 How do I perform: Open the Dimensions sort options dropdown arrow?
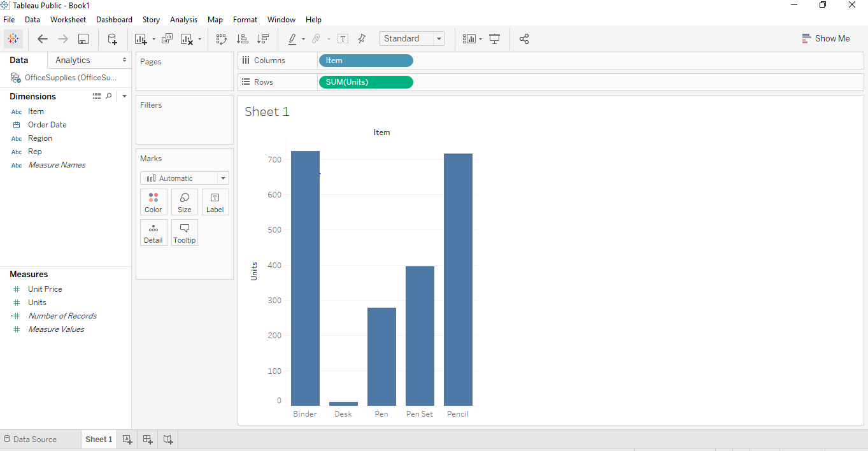click(124, 96)
